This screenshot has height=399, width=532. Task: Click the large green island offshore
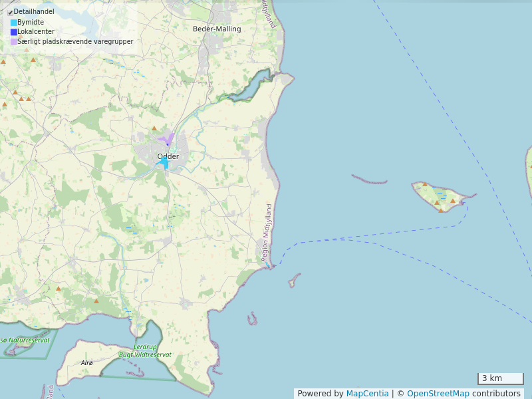click(439, 197)
